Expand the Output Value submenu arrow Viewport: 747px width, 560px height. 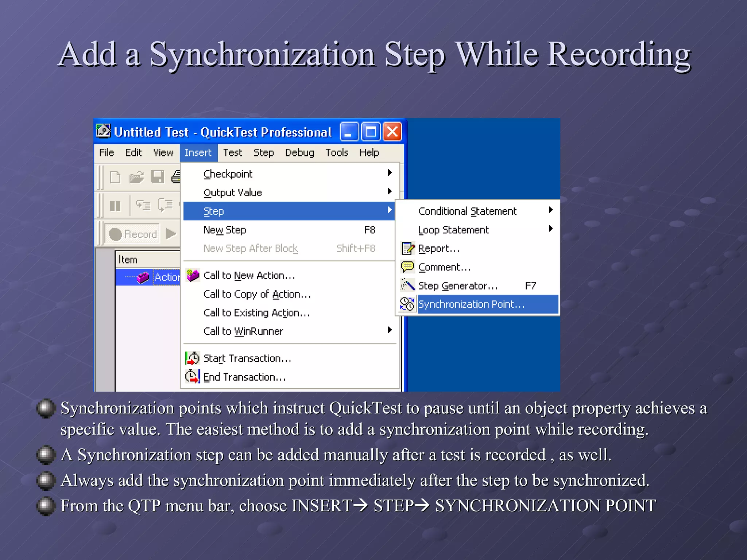(x=390, y=191)
